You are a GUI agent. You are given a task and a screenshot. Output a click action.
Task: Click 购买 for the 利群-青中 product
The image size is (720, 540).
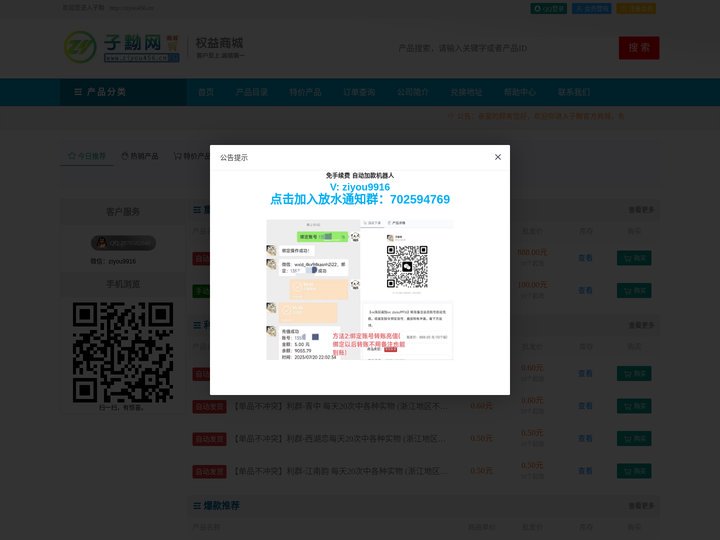pos(634,406)
